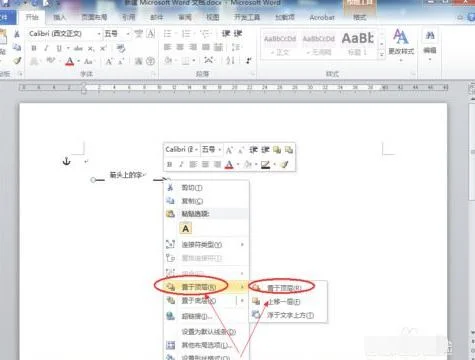This screenshot has width=475, height=360.
Task: Click the red font color A in ribbon
Action: point(69,61)
